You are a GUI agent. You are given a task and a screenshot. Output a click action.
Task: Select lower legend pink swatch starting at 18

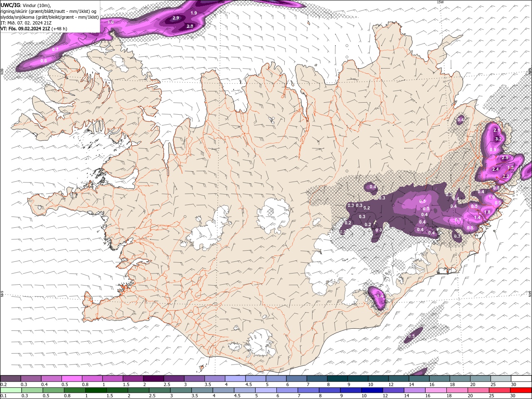click(457, 390)
